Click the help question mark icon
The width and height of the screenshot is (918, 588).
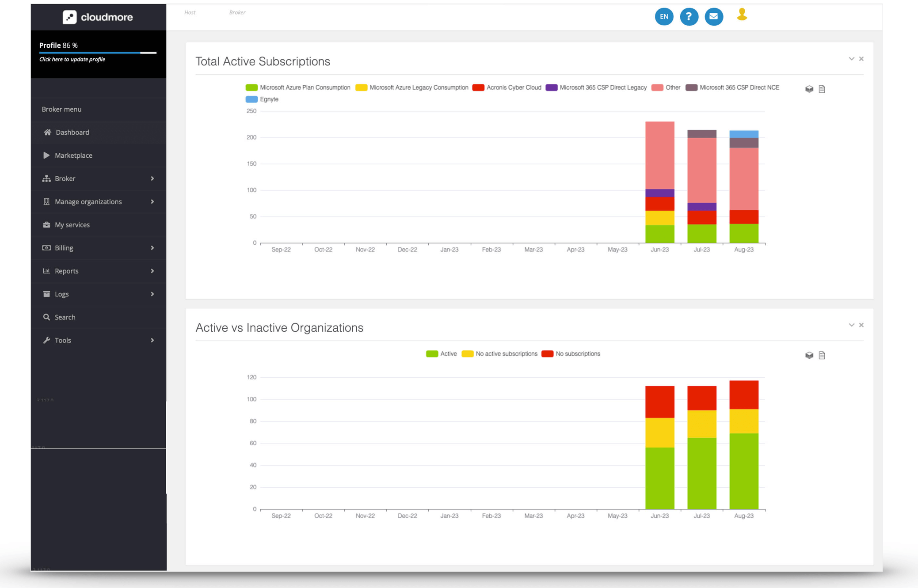[x=689, y=16]
